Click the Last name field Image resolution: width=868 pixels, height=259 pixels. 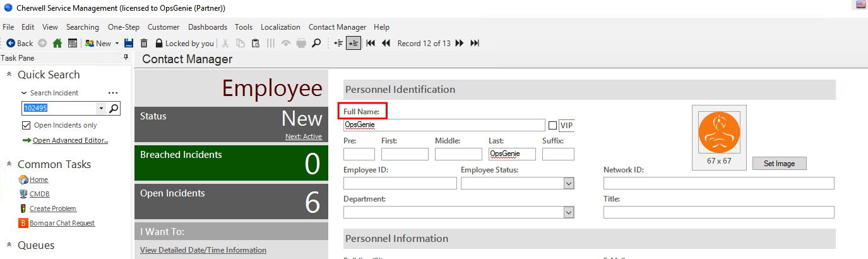click(x=512, y=154)
